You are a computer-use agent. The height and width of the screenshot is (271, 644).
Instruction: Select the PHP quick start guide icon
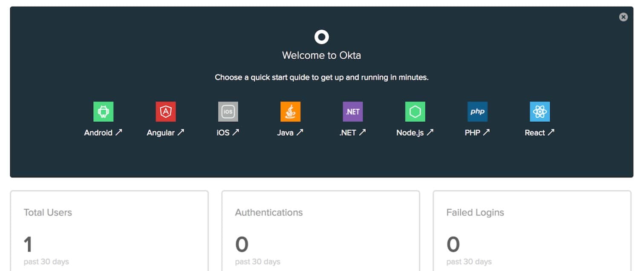click(477, 111)
